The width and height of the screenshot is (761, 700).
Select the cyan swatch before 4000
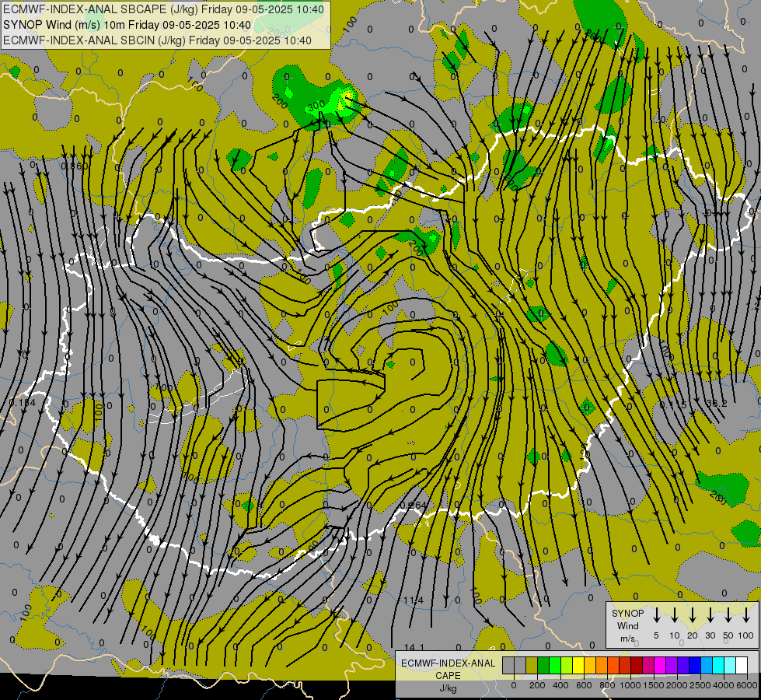coord(717,665)
